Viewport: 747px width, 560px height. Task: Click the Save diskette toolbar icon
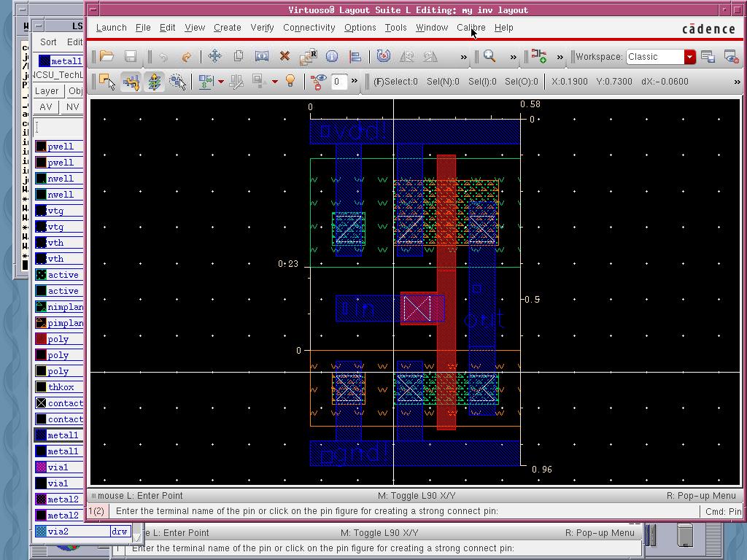click(x=131, y=57)
